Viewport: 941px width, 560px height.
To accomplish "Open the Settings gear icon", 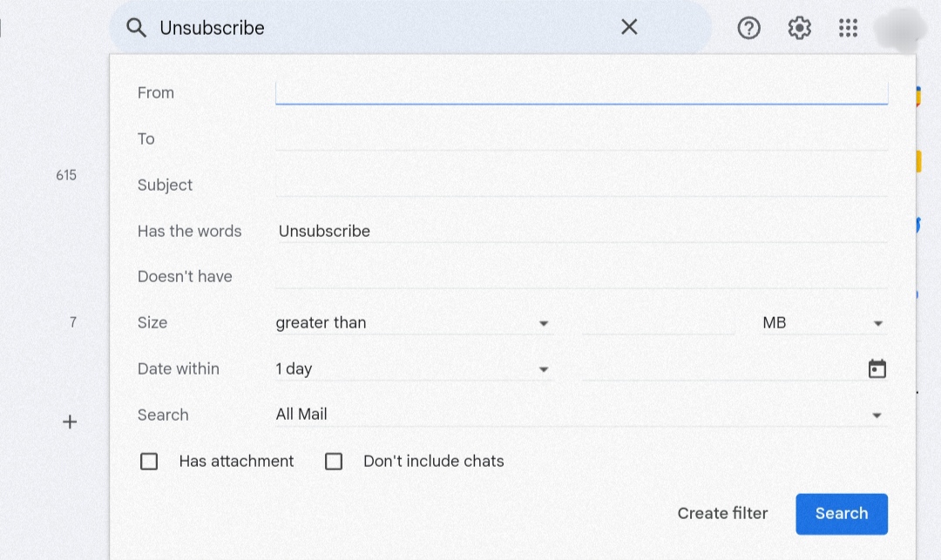I will (x=799, y=28).
